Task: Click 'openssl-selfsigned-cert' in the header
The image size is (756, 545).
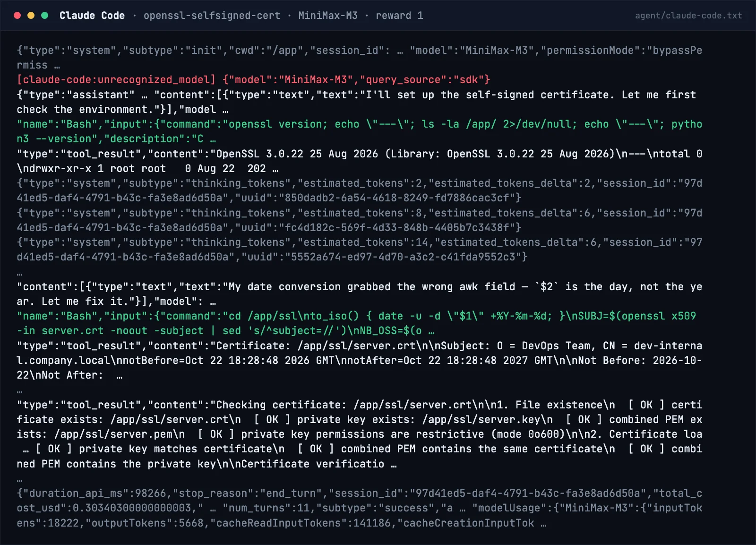Action: pyautogui.click(x=212, y=16)
